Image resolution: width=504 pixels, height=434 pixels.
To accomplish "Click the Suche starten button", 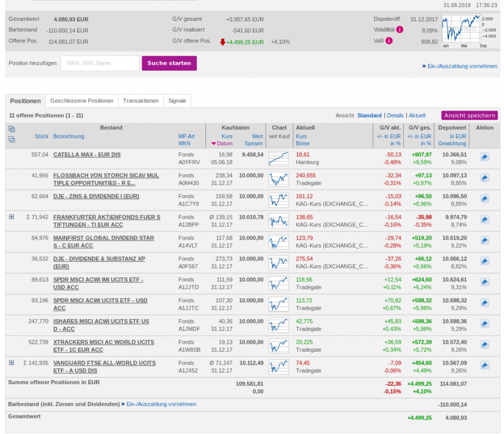I will coord(169,63).
